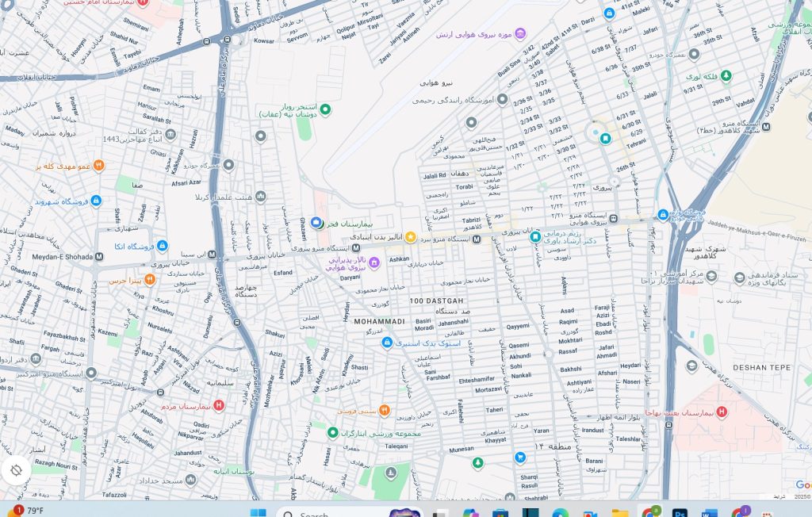The height and width of the screenshot is (517, 812).
Task: Open Photoshop from the taskbar
Action: [x=680, y=514]
